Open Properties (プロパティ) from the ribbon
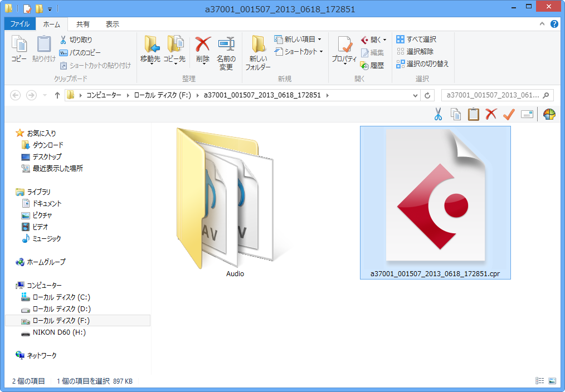This screenshot has width=565, height=392. 344,51
